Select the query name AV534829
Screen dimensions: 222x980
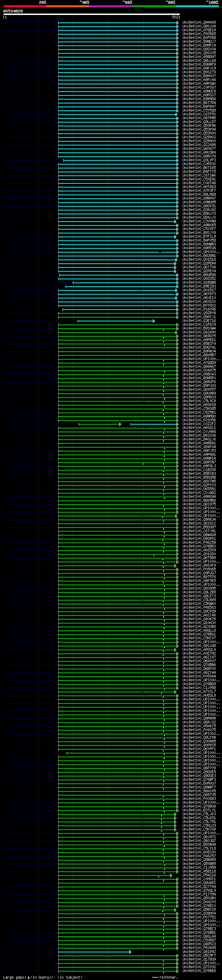coord(13,11)
